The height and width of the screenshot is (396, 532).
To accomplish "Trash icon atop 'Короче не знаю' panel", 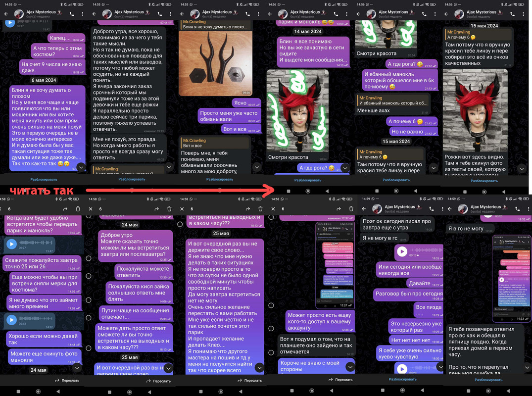I will tap(351, 209).
